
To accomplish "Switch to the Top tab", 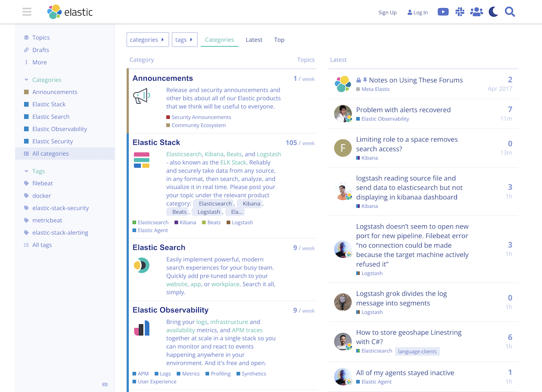I will click(x=279, y=40).
